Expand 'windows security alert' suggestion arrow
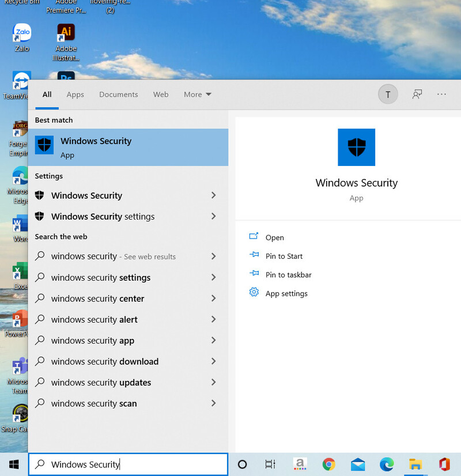Screen dimensions: 461x476 coord(214,319)
